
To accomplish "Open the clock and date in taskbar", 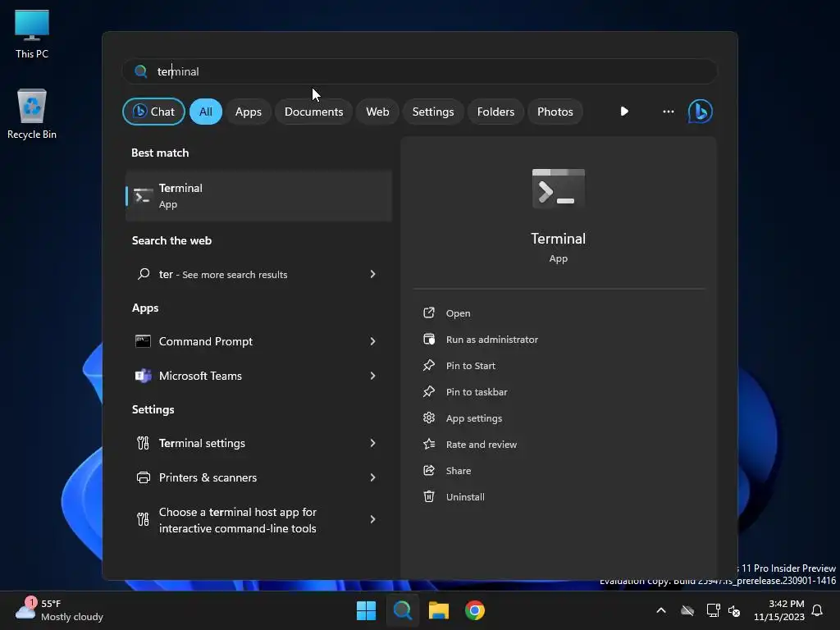I will (x=778, y=610).
